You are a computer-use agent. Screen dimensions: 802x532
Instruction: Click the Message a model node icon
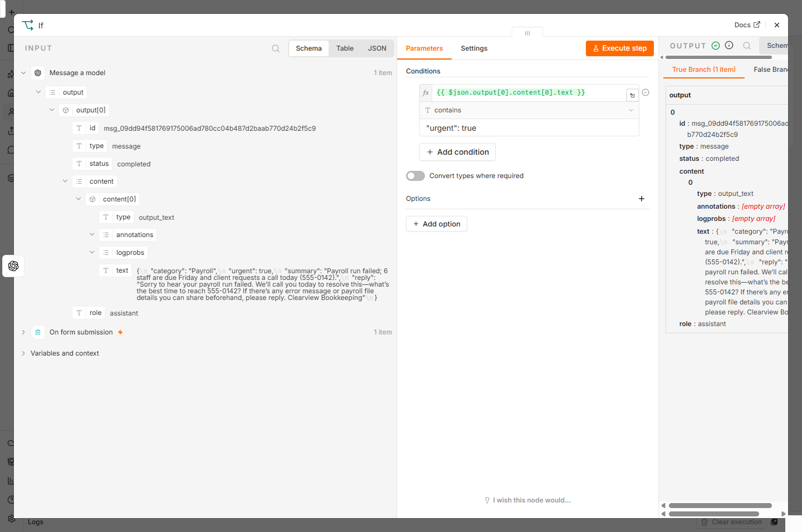click(x=38, y=73)
